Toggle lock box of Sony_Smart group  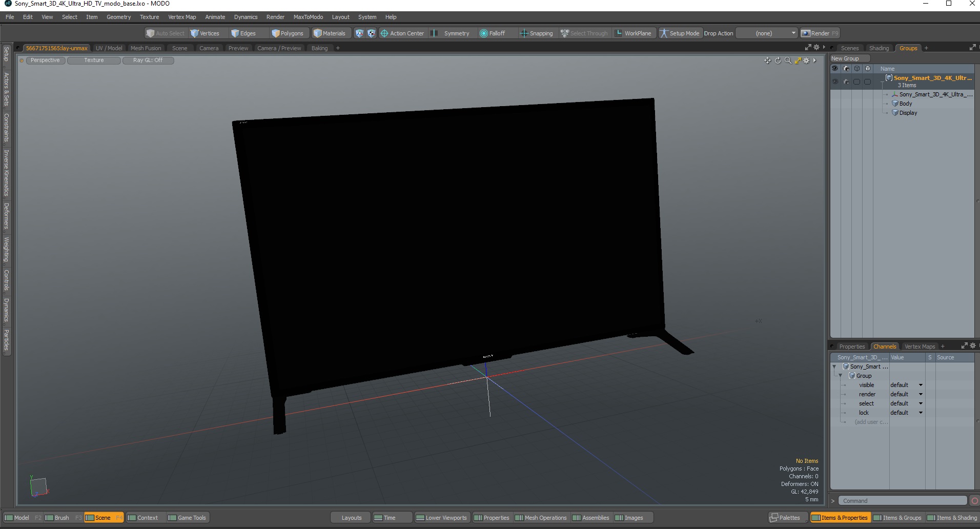pos(867,82)
